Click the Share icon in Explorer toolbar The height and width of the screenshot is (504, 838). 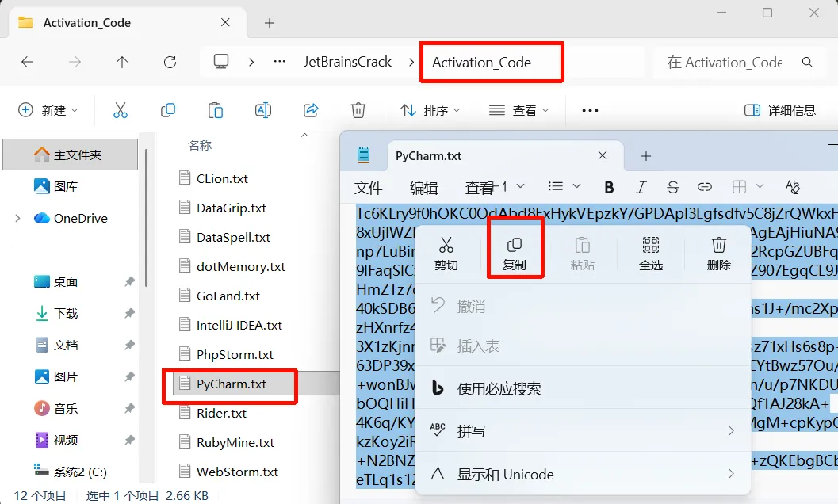tap(311, 110)
